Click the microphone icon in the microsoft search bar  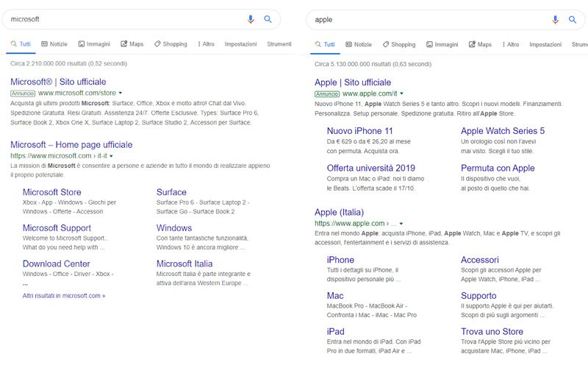[x=251, y=19]
